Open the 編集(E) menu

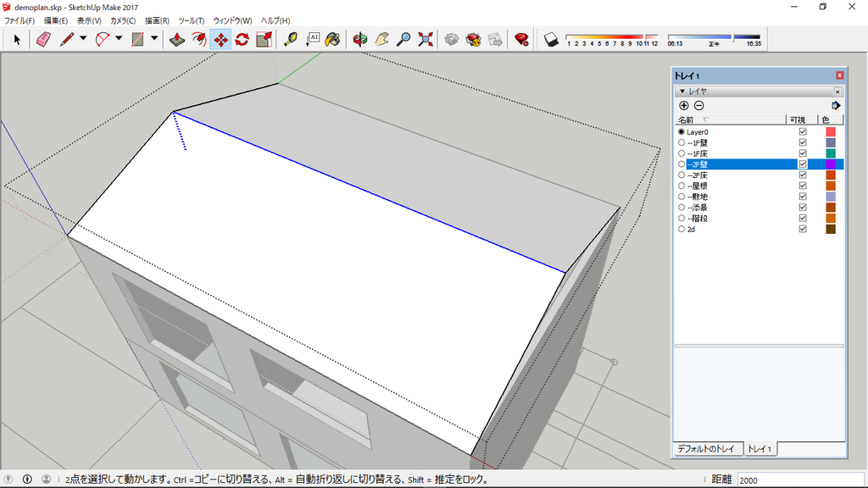55,20
